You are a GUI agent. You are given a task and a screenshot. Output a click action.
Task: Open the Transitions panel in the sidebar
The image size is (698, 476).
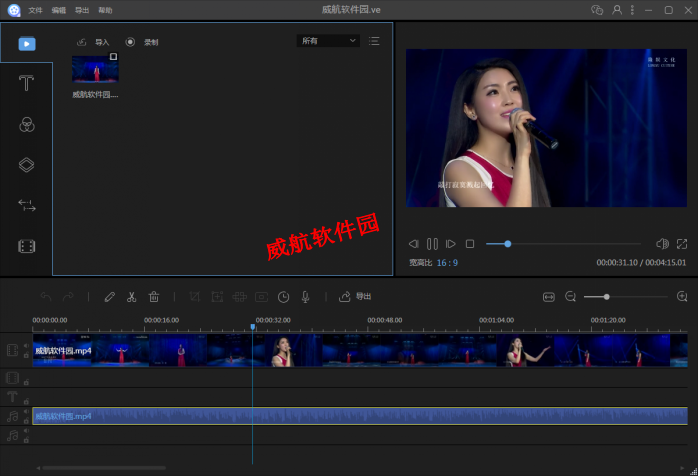tap(27, 205)
